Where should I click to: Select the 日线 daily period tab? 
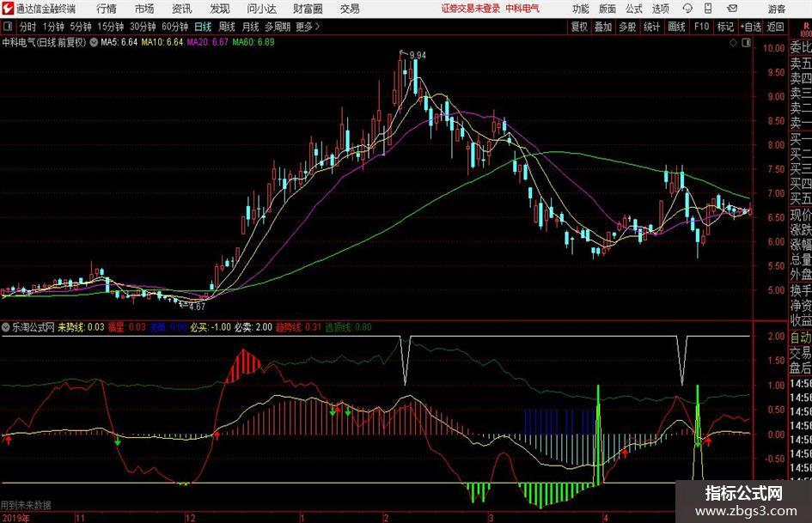[203, 27]
